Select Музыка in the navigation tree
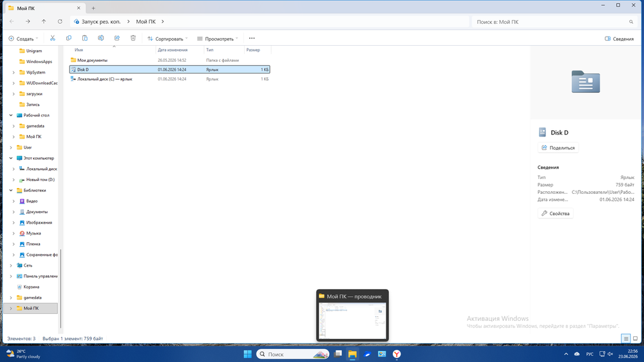 point(33,233)
